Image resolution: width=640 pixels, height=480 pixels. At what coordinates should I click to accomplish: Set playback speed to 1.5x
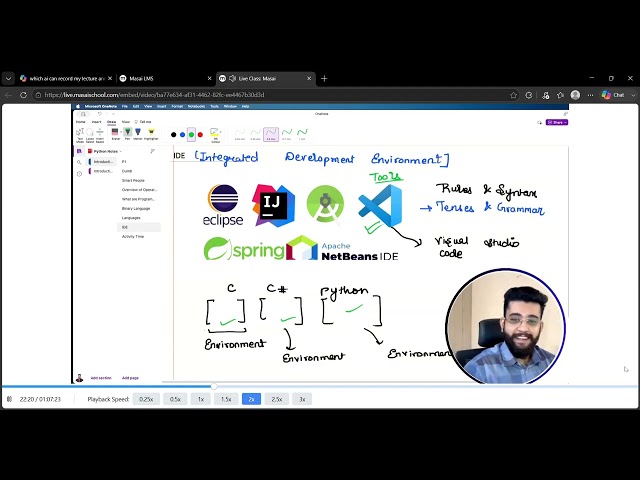click(x=226, y=399)
